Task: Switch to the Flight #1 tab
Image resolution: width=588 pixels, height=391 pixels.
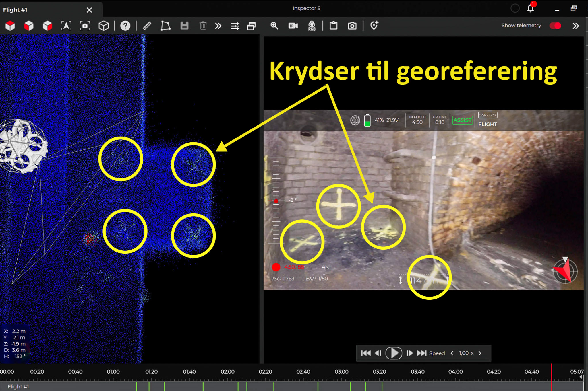Action: pos(16,9)
